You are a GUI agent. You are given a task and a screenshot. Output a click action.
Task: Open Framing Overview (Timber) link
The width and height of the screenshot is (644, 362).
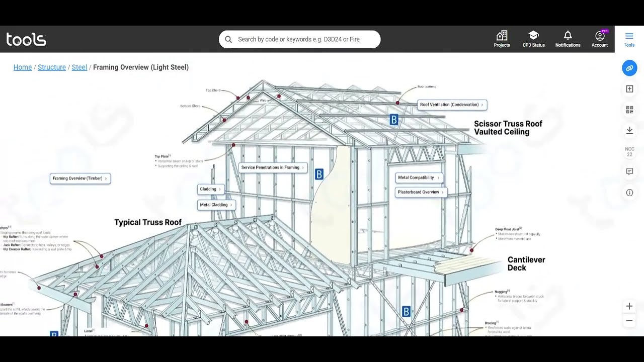[x=80, y=178]
